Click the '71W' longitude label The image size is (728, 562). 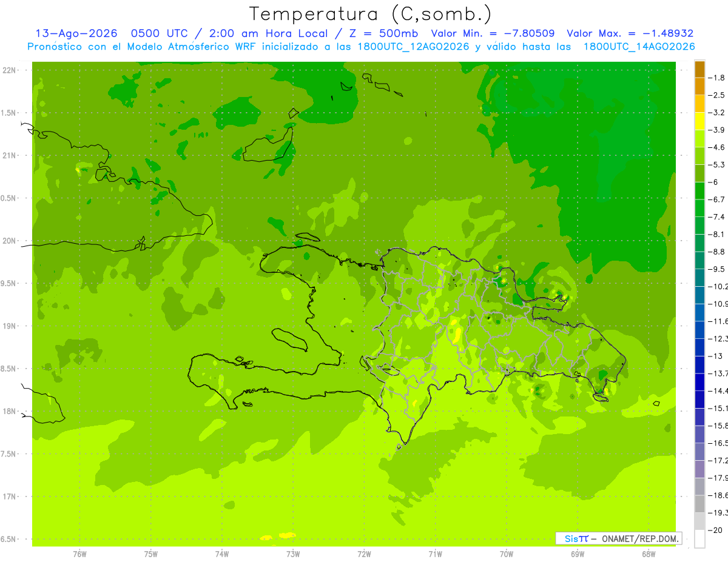(435, 554)
